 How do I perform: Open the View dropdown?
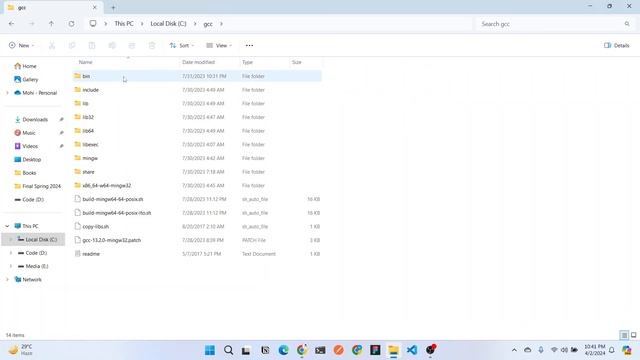[x=219, y=45]
